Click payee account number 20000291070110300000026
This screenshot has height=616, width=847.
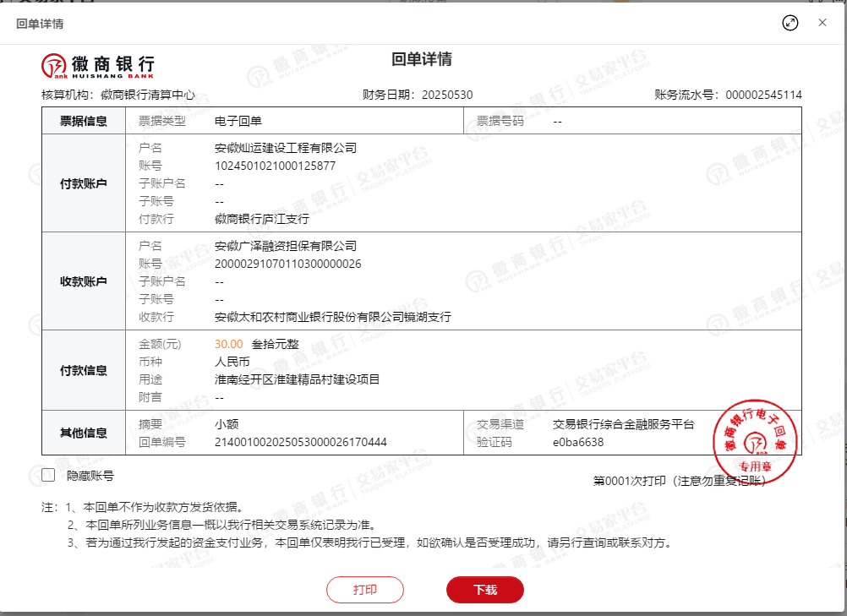[287, 264]
